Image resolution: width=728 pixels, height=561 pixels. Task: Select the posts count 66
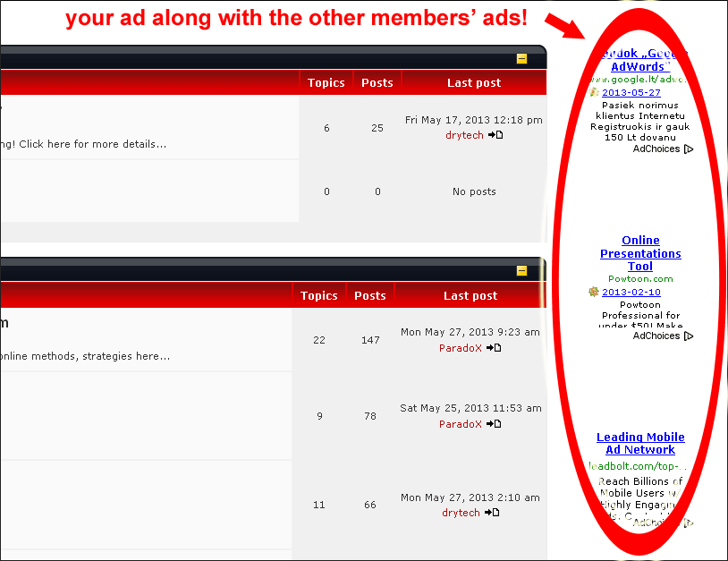[370, 505]
